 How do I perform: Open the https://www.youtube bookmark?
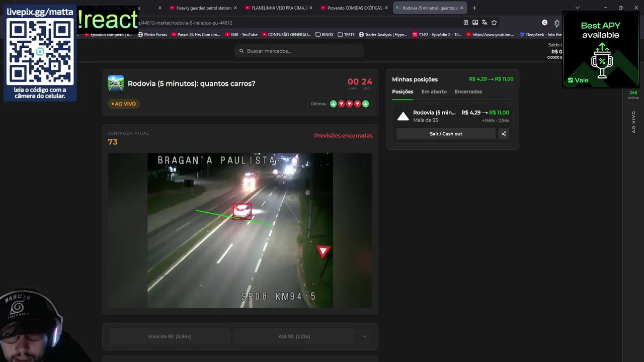(490, 35)
